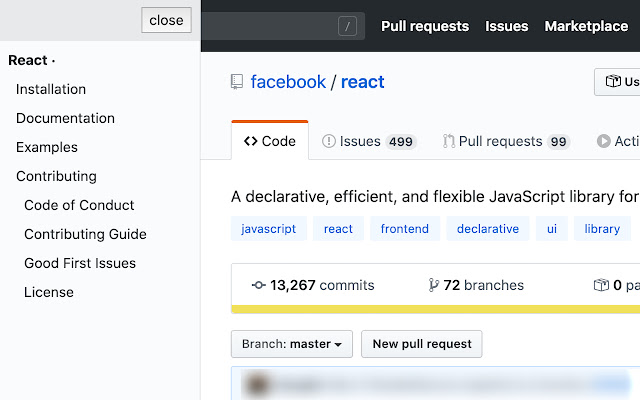Focus the GitHub search field
Image resolution: width=640 pixels, height=400 pixels.
[x=283, y=26]
